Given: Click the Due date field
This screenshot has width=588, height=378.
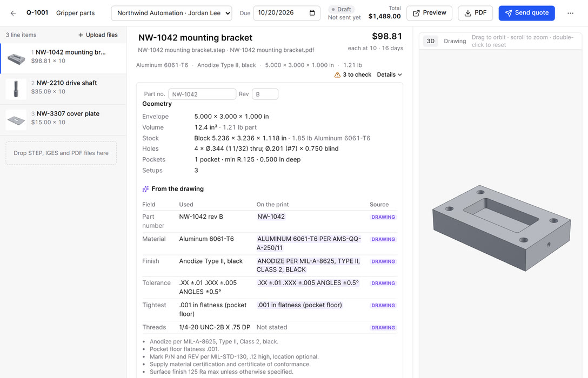Looking at the screenshot, I should click(x=287, y=13).
